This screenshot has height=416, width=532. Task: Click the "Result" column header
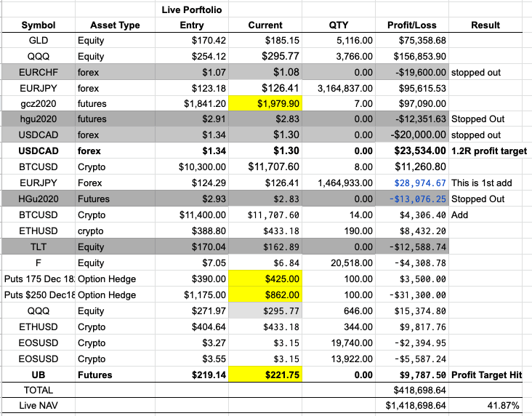coord(485,25)
